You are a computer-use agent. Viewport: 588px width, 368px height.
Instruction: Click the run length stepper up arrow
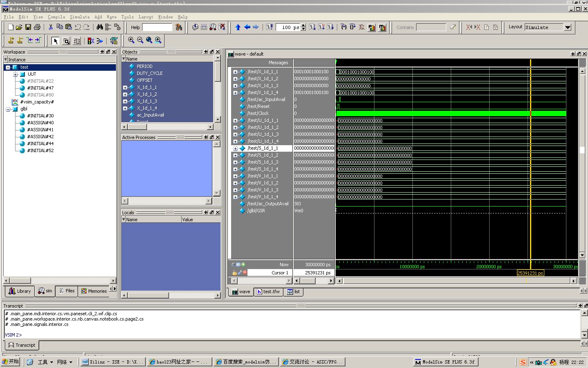coord(303,26)
